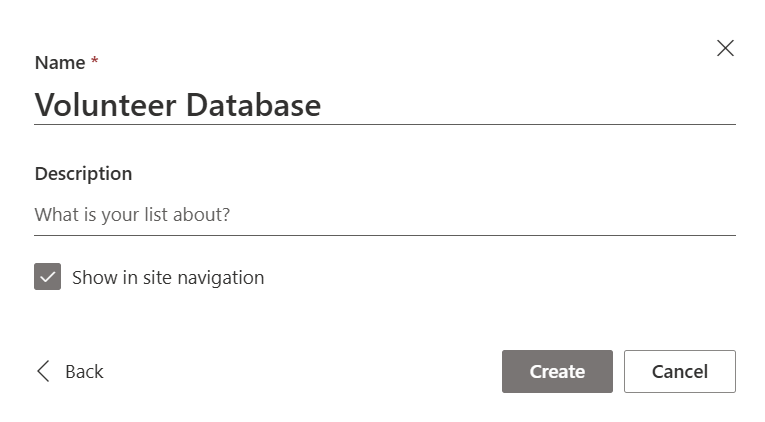Click into the Description text field
Viewport: 765px width, 422px height.
tap(385, 215)
